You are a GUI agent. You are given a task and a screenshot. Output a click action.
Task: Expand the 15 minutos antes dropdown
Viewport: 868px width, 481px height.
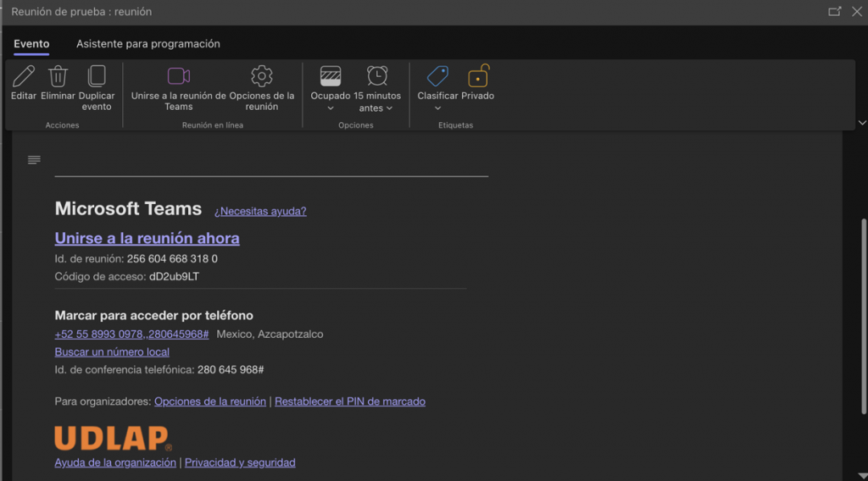(x=389, y=108)
